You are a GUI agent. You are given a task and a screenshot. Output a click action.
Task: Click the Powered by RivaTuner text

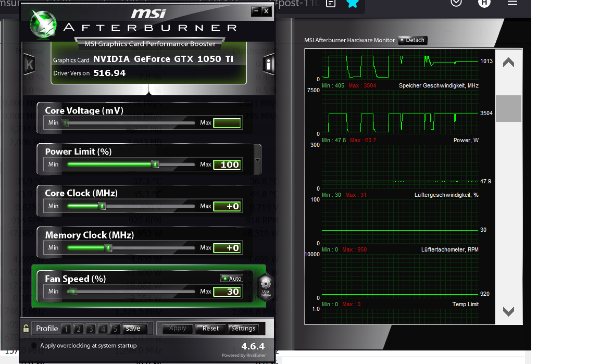243,355
